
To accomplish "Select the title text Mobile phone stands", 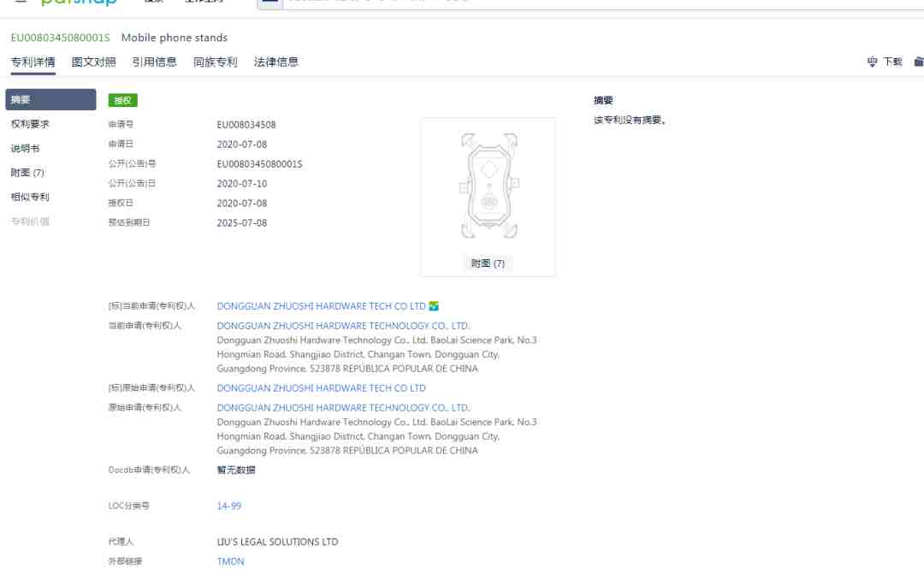I will pos(175,38).
